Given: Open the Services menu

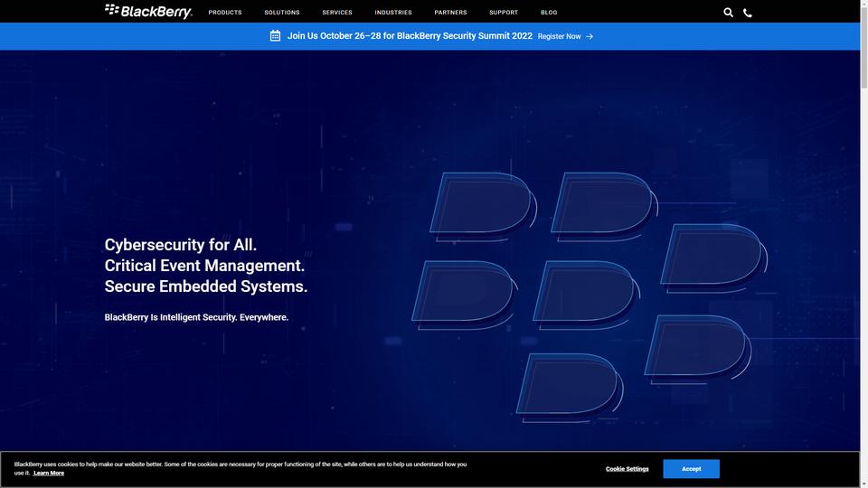Looking at the screenshot, I should [337, 12].
